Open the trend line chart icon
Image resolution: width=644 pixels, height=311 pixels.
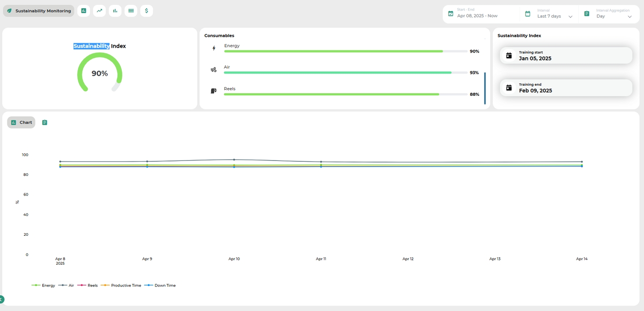click(99, 11)
